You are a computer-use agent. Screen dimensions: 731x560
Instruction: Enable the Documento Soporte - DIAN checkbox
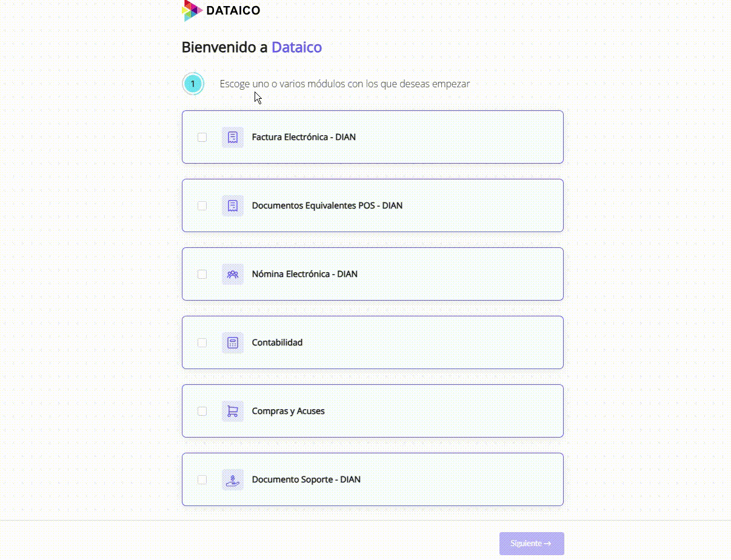(x=202, y=479)
